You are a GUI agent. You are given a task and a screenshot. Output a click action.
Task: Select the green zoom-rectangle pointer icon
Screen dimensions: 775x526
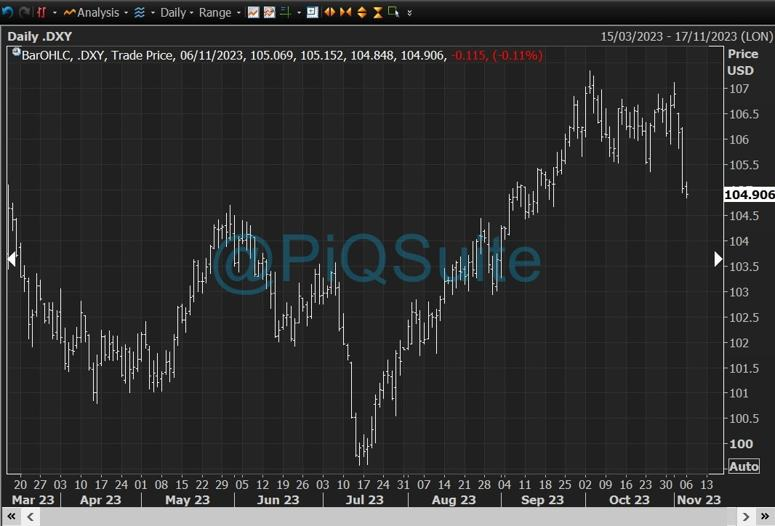coord(393,12)
